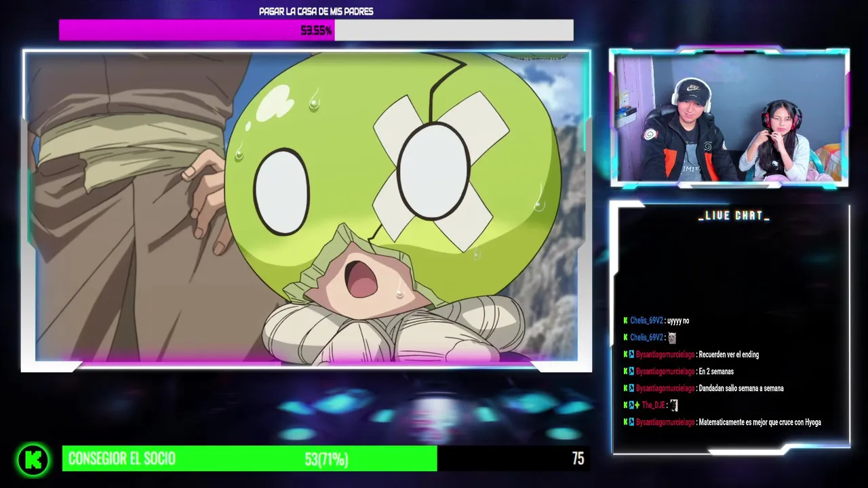Click the Kick badge on 'En 2 semanas' row

coord(625,371)
